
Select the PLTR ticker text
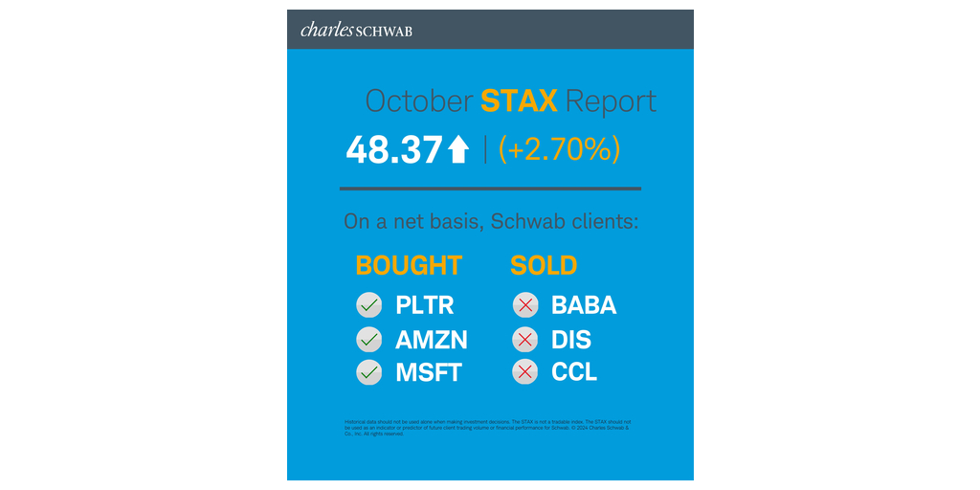[424, 305]
